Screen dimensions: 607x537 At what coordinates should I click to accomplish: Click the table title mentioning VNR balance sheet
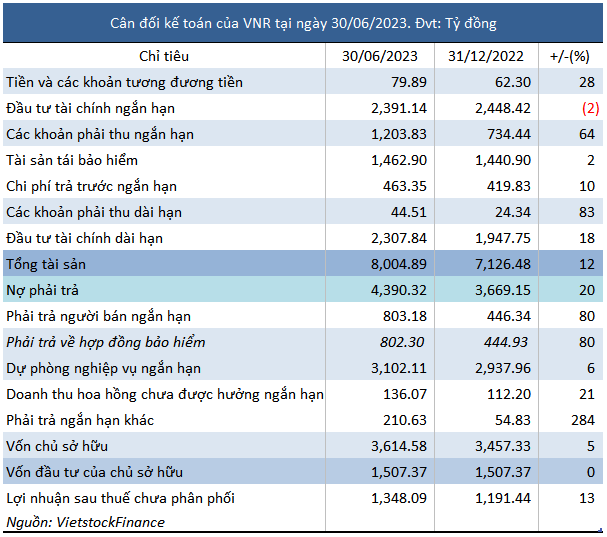pyautogui.click(x=303, y=22)
